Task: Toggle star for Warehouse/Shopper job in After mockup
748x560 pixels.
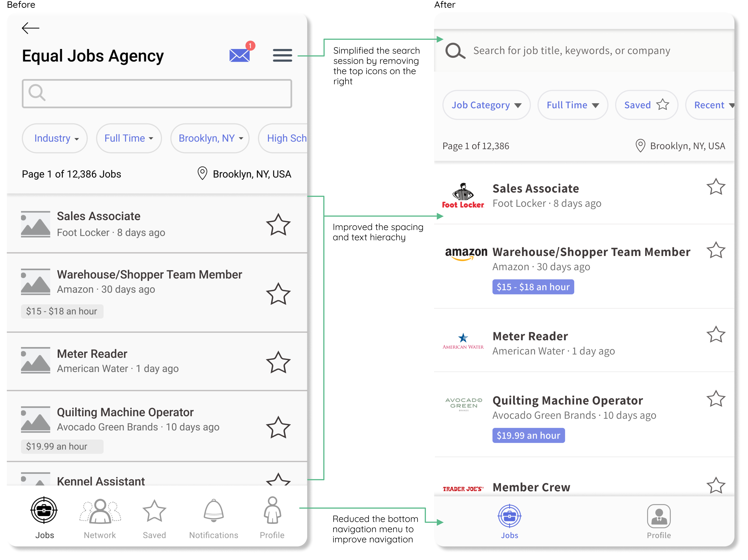Action: [x=716, y=250]
